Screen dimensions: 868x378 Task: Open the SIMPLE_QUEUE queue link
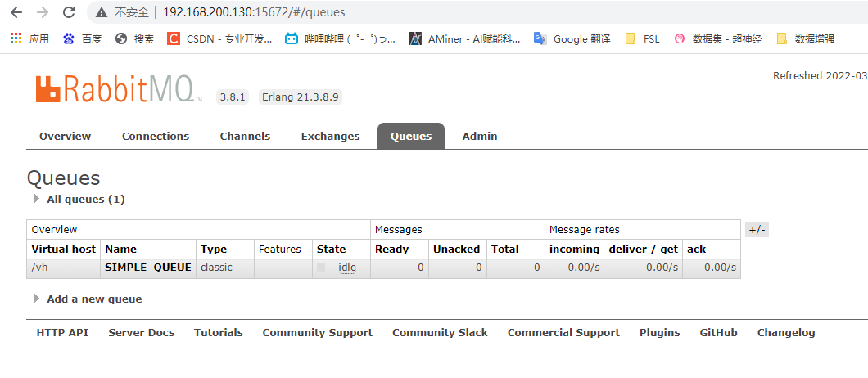[x=148, y=268]
